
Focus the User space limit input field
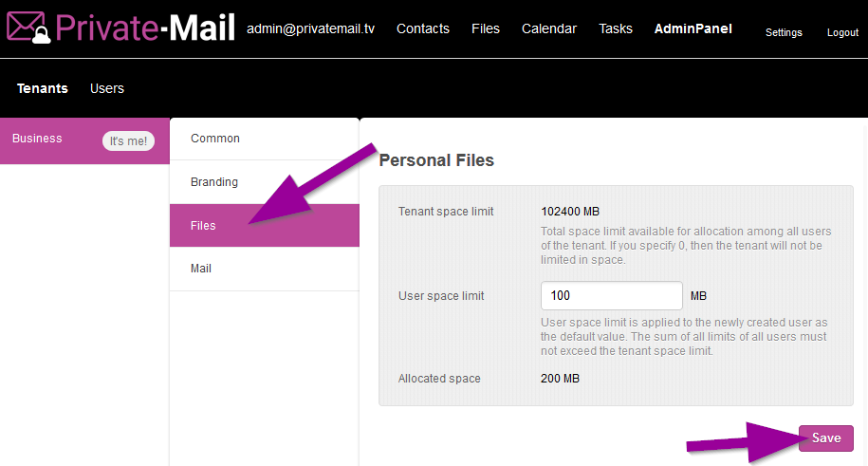pyautogui.click(x=611, y=295)
